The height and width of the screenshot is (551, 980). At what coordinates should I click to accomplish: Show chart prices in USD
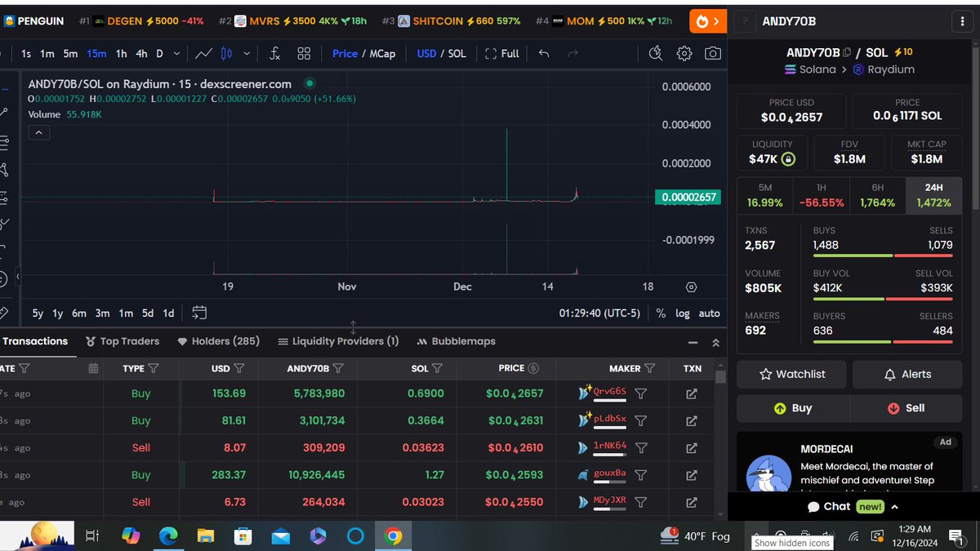[426, 54]
